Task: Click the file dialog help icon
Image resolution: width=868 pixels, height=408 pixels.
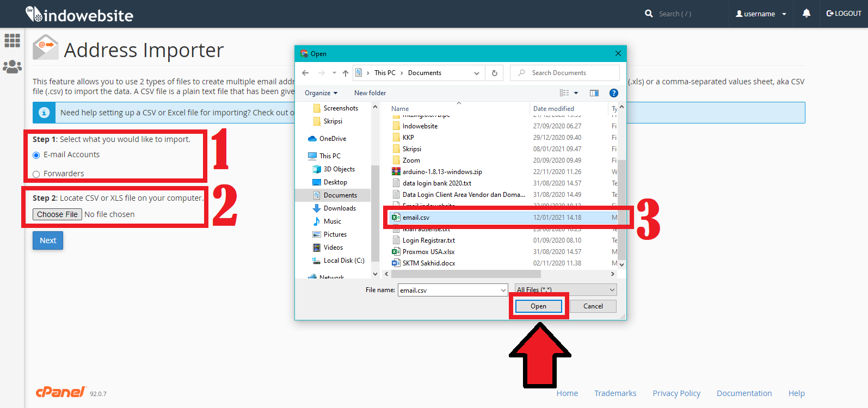Action: (613, 93)
